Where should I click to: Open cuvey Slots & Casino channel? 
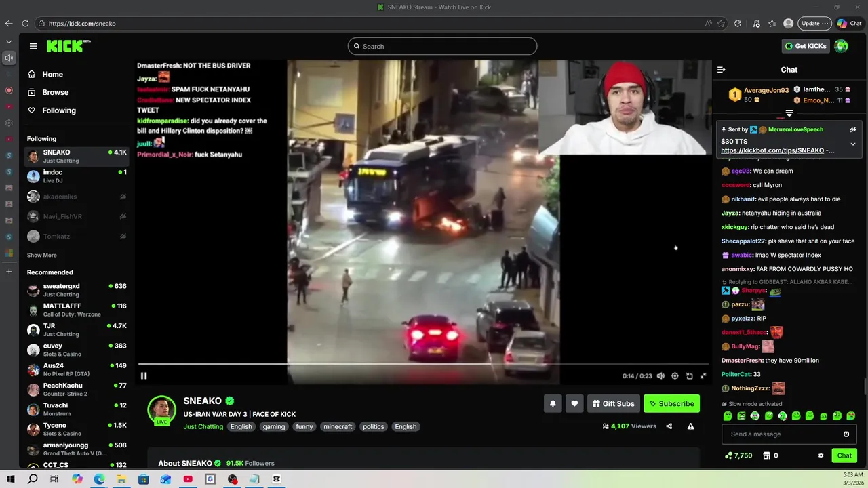click(77, 350)
